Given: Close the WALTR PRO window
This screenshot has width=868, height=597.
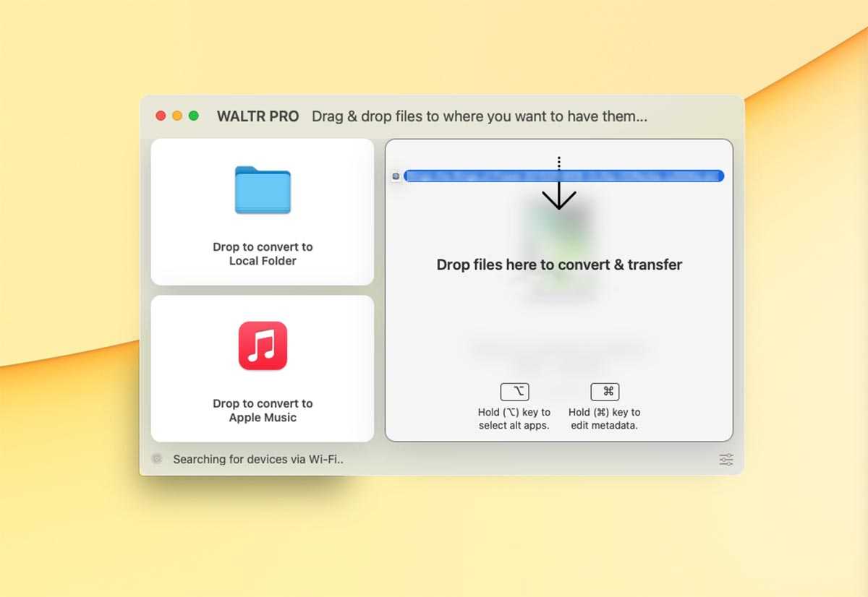Looking at the screenshot, I should tap(161, 116).
